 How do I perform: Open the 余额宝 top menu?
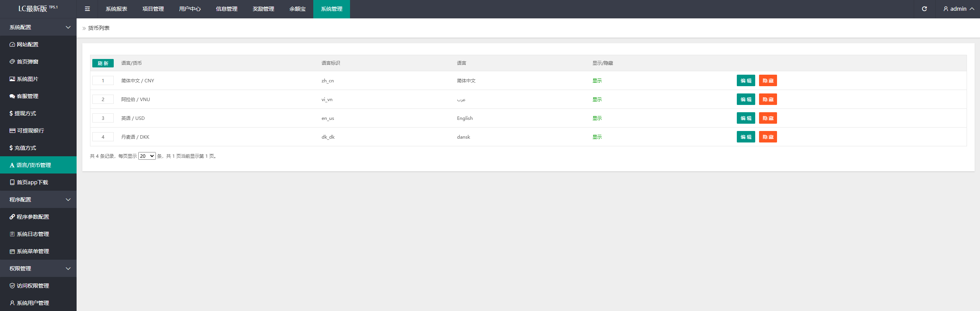click(297, 9)
